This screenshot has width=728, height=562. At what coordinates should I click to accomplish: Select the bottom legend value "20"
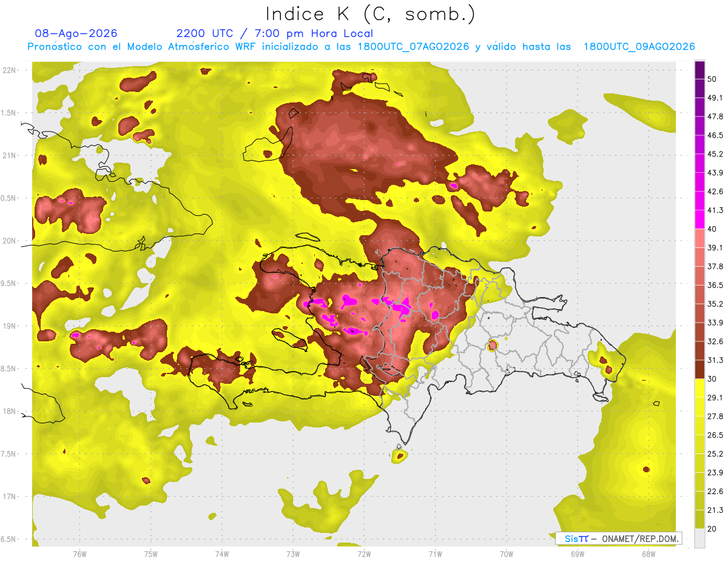pyautogui.click(x=713, y=529)
